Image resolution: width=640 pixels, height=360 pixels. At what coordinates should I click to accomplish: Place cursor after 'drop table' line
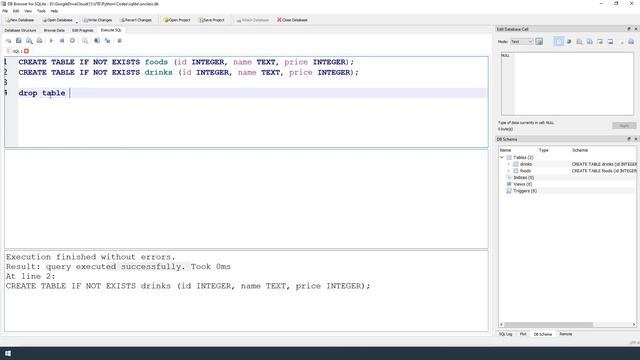coord(70,93)
